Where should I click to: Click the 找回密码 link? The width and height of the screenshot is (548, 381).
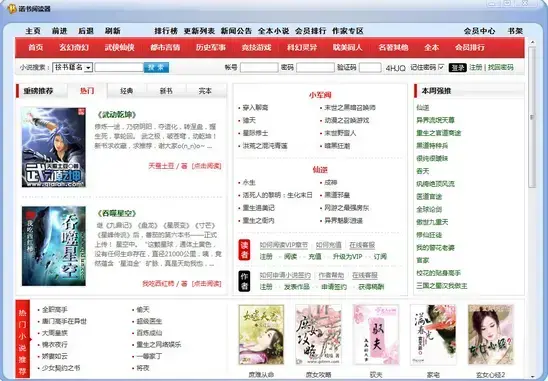tap(501, 67)
